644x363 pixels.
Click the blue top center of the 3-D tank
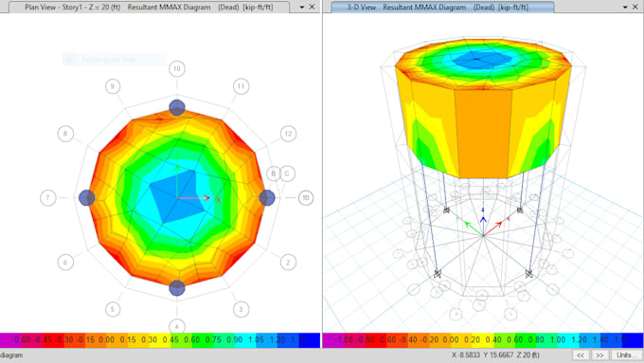483,60
